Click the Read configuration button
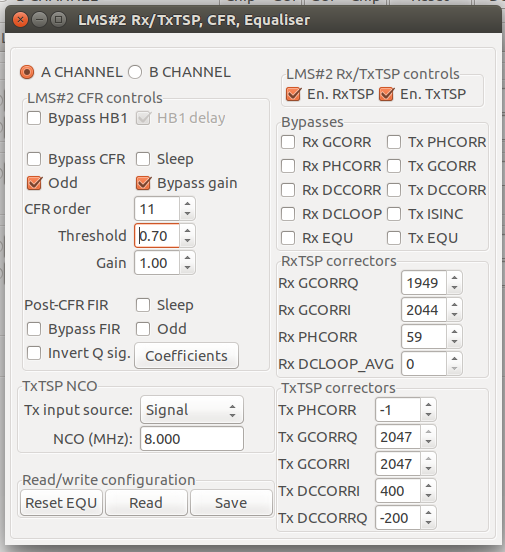This screenshot has height=552, width=505. point(146,503)
